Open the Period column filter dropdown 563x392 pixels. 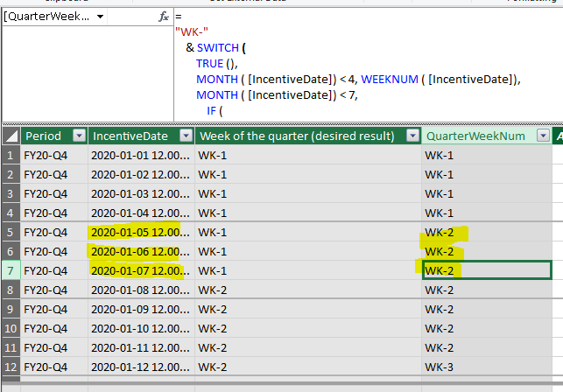coord(79,136)
